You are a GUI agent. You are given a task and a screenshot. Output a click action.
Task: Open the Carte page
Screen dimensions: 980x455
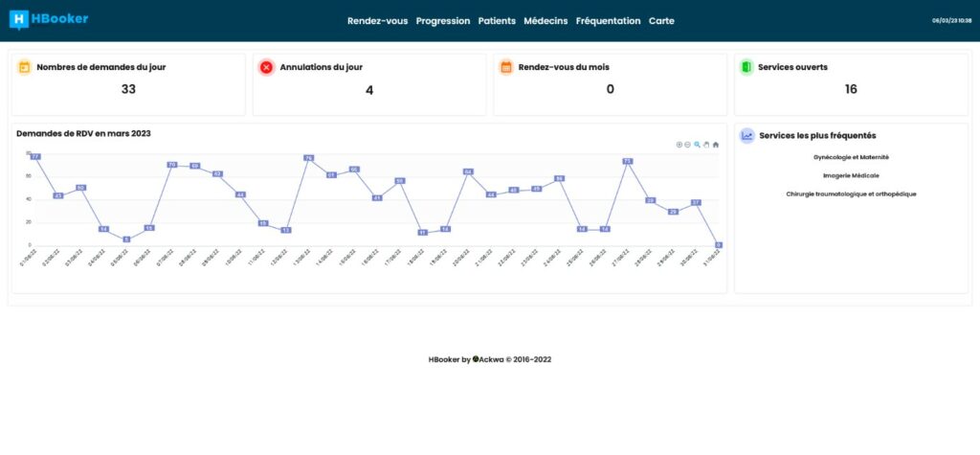(661, 21)
